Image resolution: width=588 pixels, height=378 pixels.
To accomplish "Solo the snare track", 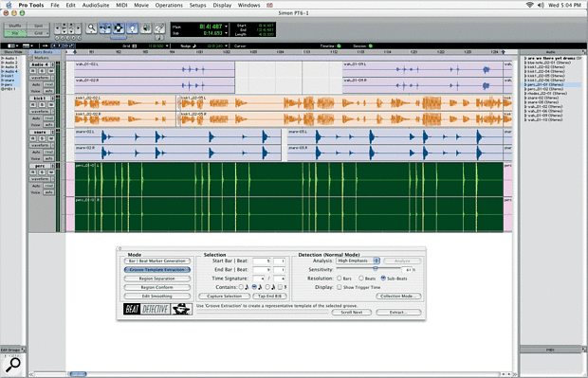I will coord(42,138).
